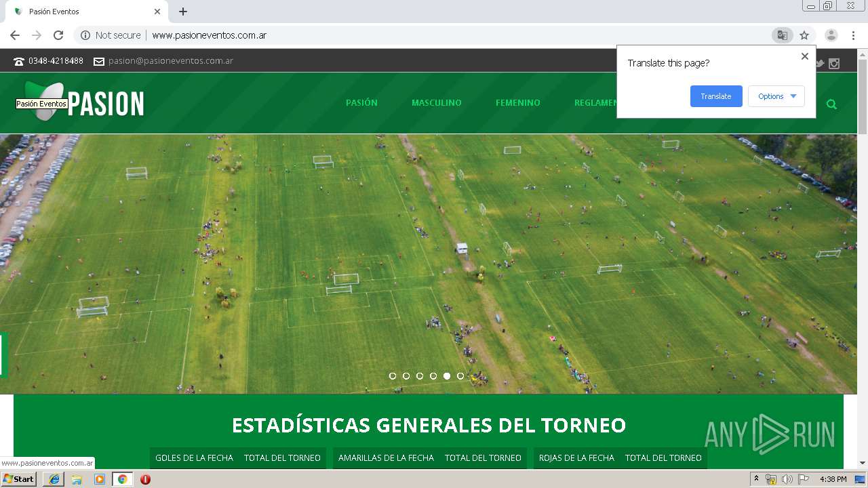Click the Pasion logo image

[x=83, y=102]
